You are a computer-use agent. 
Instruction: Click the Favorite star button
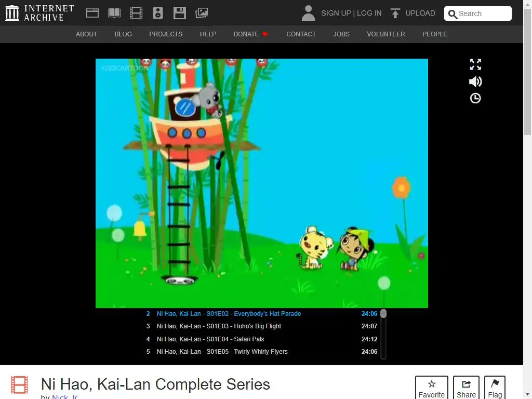[432, 389]
